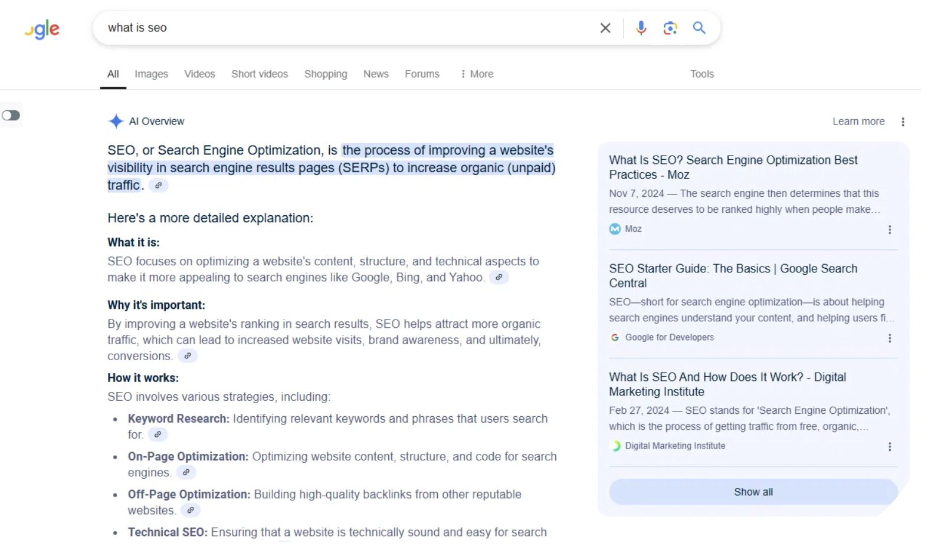Click the AI Overview sparkle icon
The height and width of the screenshot is (560, 931).
[116, 121]
